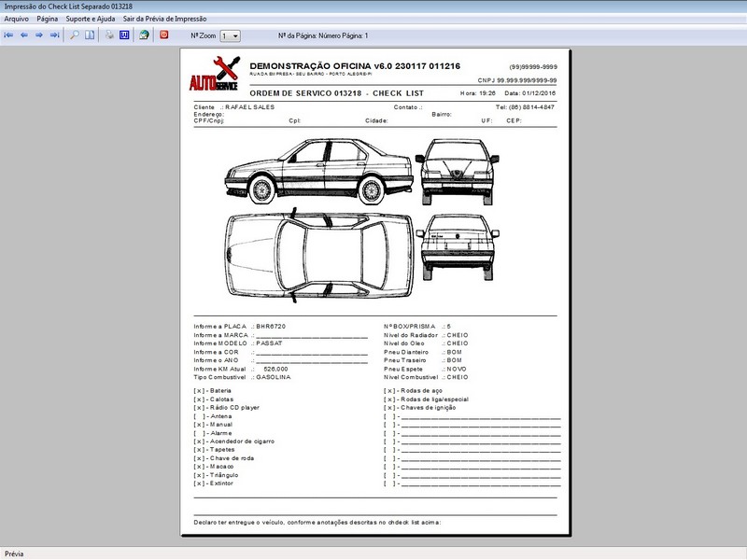Click the Hora: 19:26 text
747x560 pixels.
point(478,93)
